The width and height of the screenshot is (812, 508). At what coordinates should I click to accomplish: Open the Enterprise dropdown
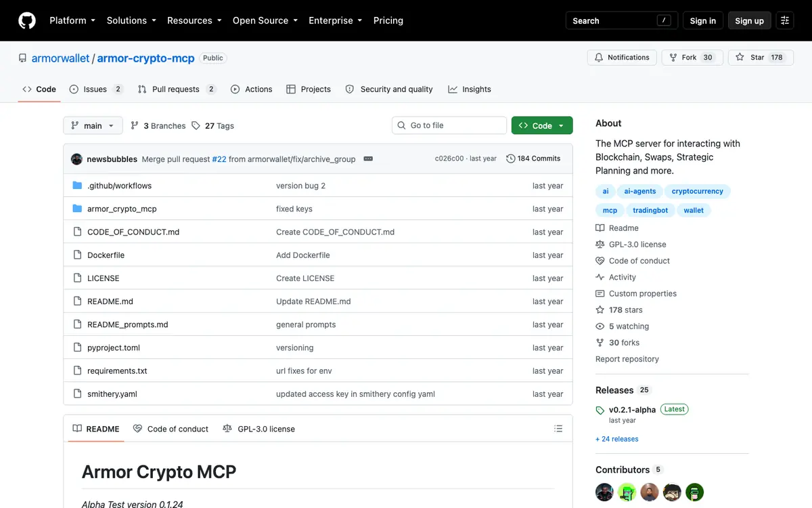click(x=336, y=20)
